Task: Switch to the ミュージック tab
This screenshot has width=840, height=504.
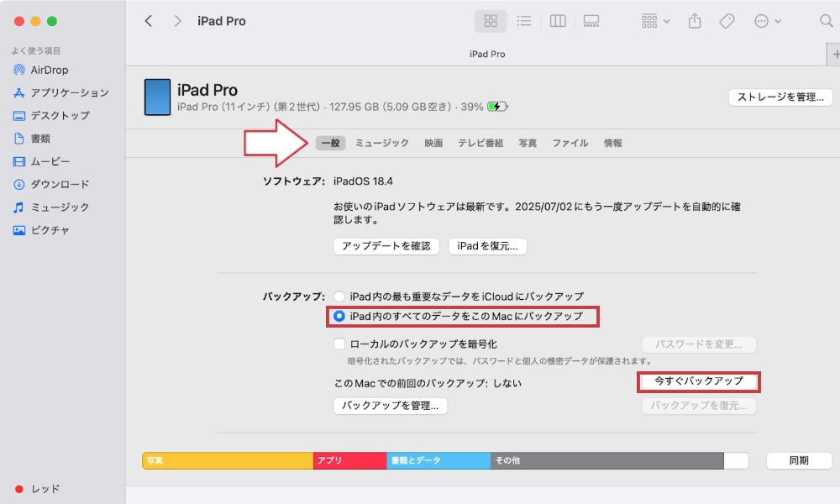Action: (382, 143)
